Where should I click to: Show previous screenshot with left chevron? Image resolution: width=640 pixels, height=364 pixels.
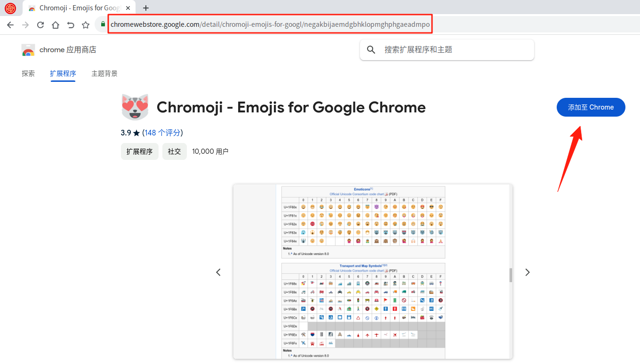(218, 272)
